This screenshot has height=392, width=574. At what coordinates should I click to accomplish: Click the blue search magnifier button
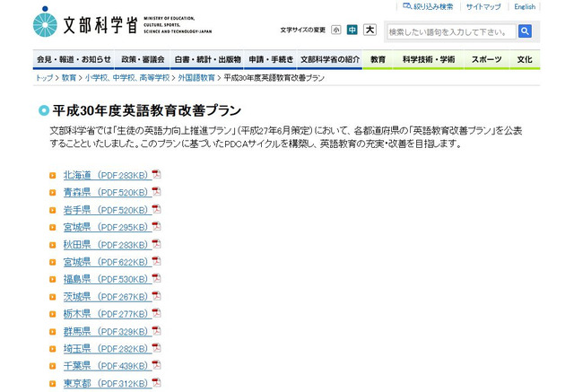[525, 31]
